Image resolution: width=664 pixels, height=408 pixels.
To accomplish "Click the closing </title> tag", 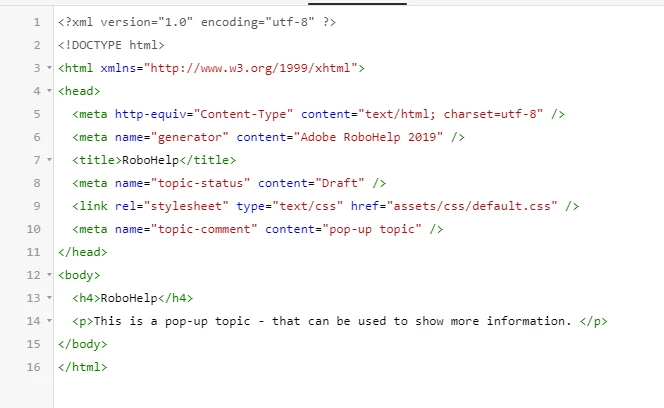I will (208, 160).
